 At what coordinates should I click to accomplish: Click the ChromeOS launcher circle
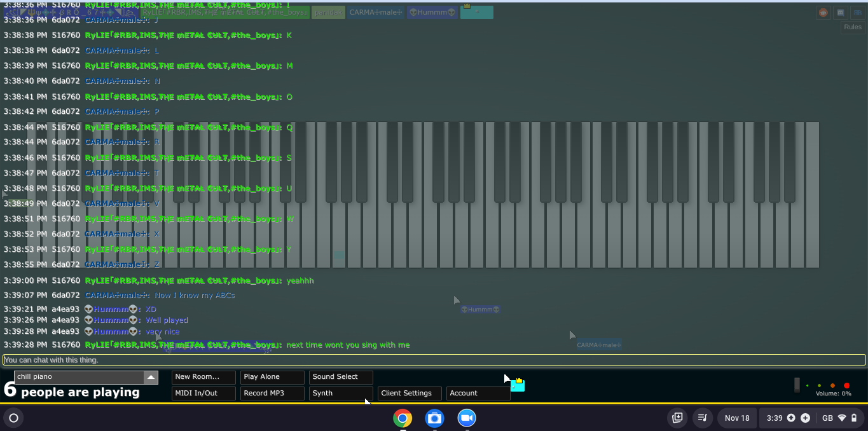pyautogui.click(x=13, y=418)
